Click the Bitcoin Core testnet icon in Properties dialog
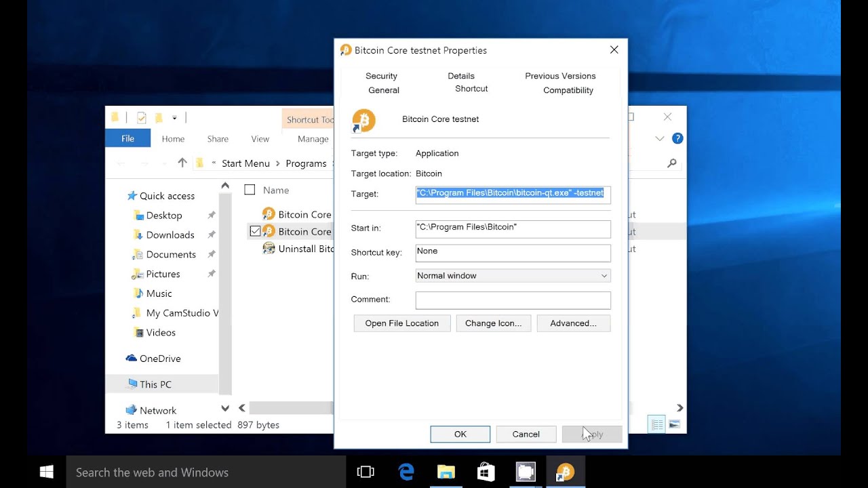This screenshot has width=868, height=488. point(364,121)
